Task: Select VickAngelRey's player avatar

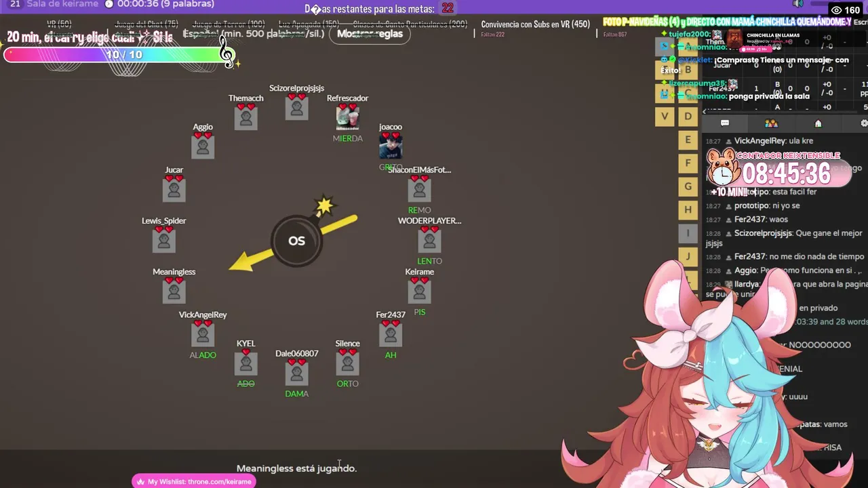Action: (x=203, y=334)
